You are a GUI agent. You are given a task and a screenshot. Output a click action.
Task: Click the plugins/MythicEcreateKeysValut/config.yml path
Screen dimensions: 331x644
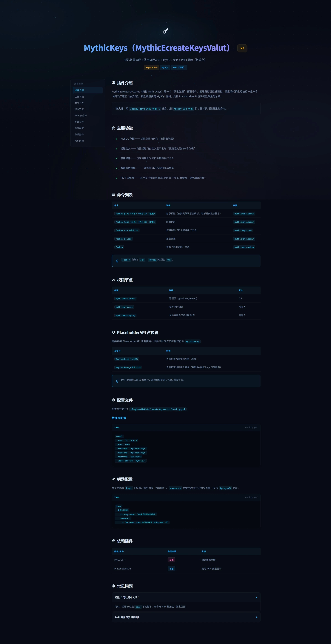(x=158, y=409)
